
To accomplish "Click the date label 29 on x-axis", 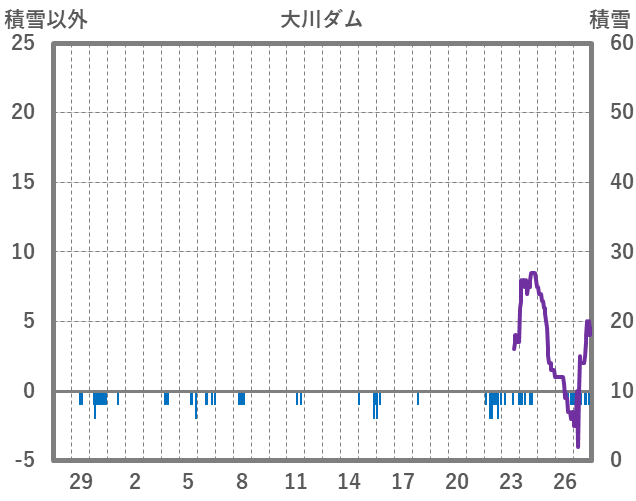I will pyautogui.click(x=81, y=479).
